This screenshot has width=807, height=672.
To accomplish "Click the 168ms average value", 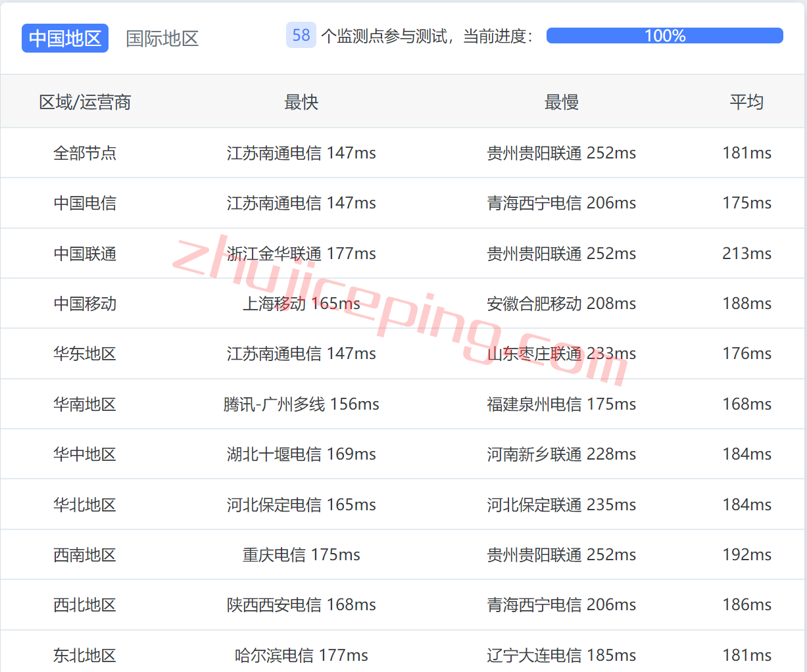I will pos(746,404).
